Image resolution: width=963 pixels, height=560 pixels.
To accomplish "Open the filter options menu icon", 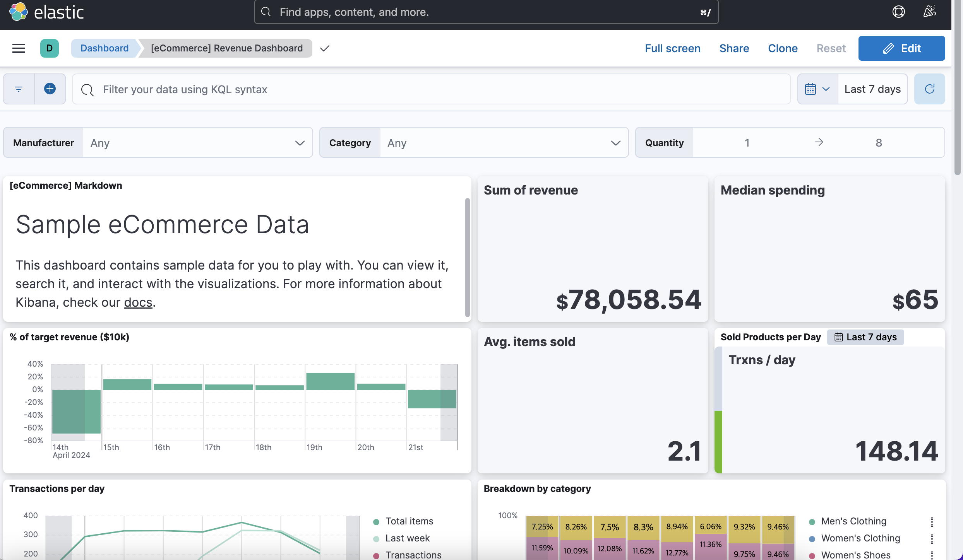I will (19, 89).
